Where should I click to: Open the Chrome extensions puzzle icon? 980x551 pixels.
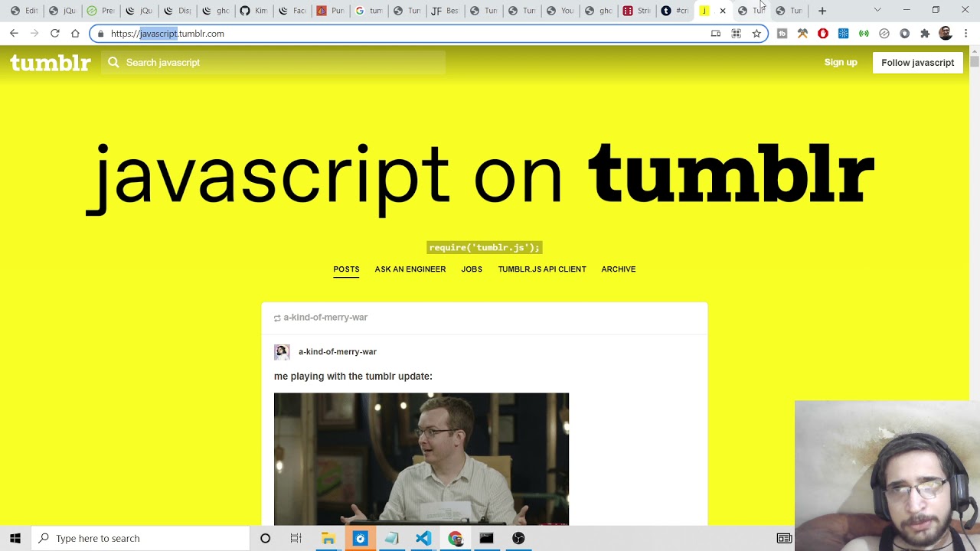[x=925, y=34]
